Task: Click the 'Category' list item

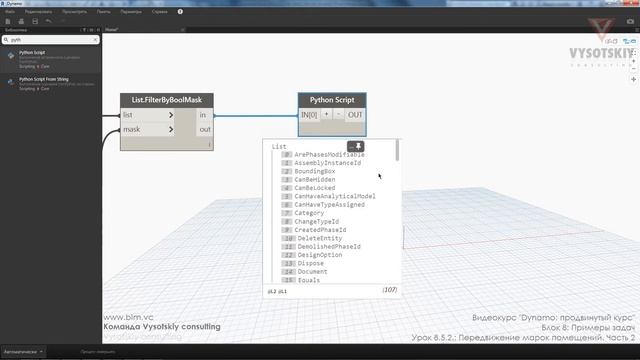Action: coord(309,213)
